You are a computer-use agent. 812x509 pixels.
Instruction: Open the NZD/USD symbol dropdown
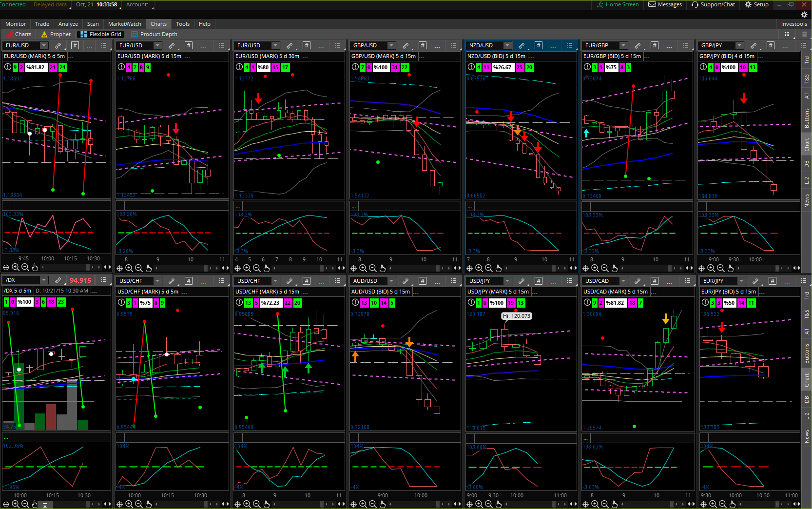[x=507, y=45]
